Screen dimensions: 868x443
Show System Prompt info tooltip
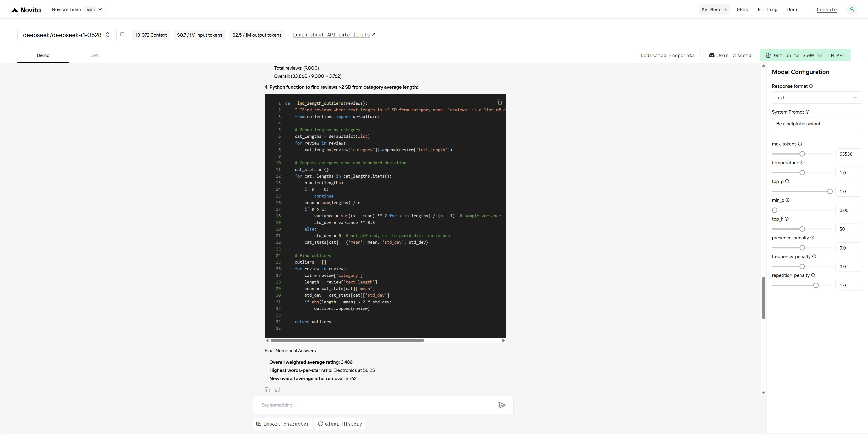point(807,112)
